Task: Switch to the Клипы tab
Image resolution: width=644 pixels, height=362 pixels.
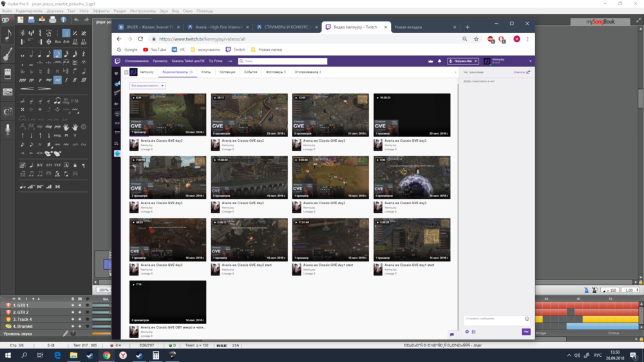Action: (206, 72)
